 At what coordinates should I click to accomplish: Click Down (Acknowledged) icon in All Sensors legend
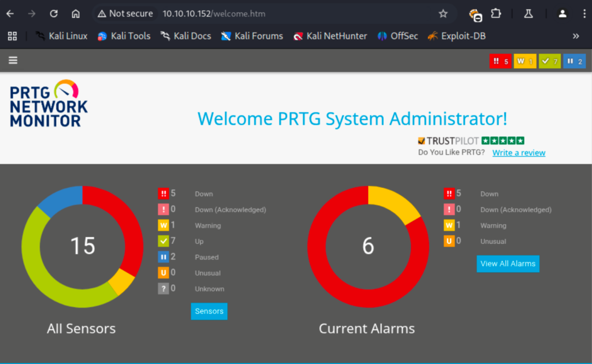163,210
